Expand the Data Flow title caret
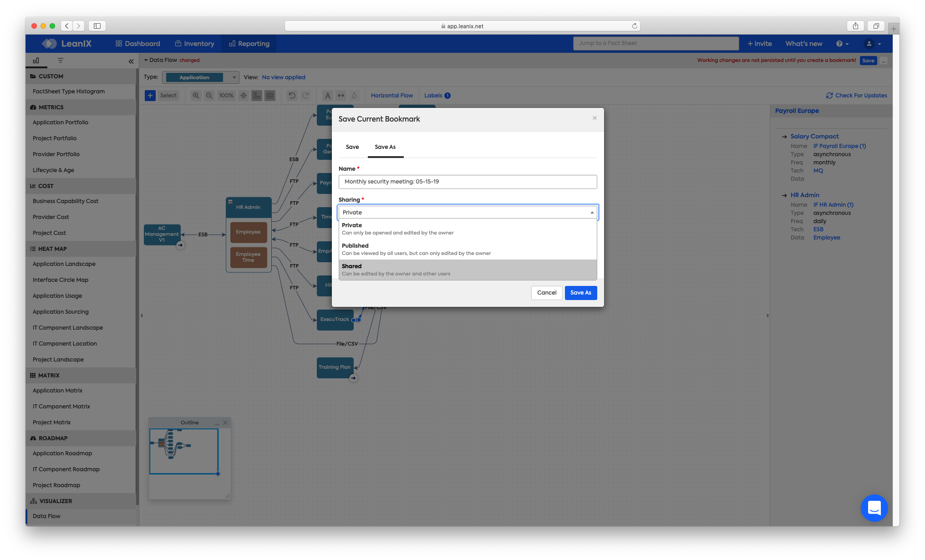 146,60
